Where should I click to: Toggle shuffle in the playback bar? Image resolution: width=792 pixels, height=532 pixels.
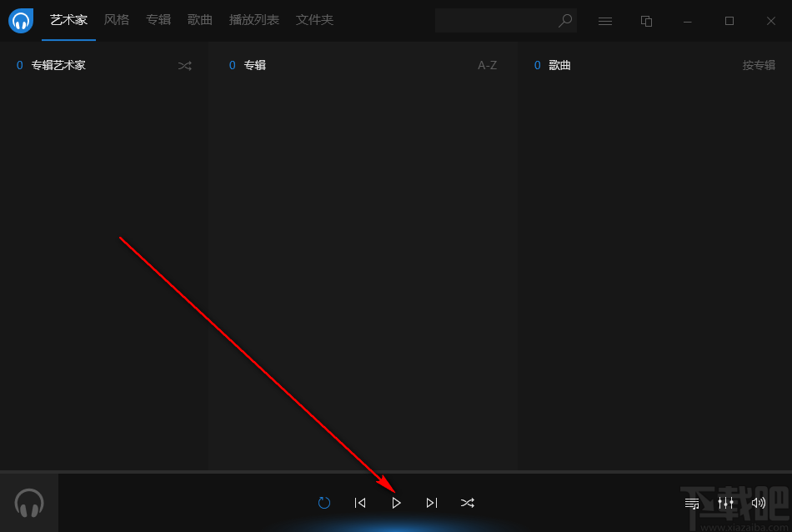tap(468, 503)
